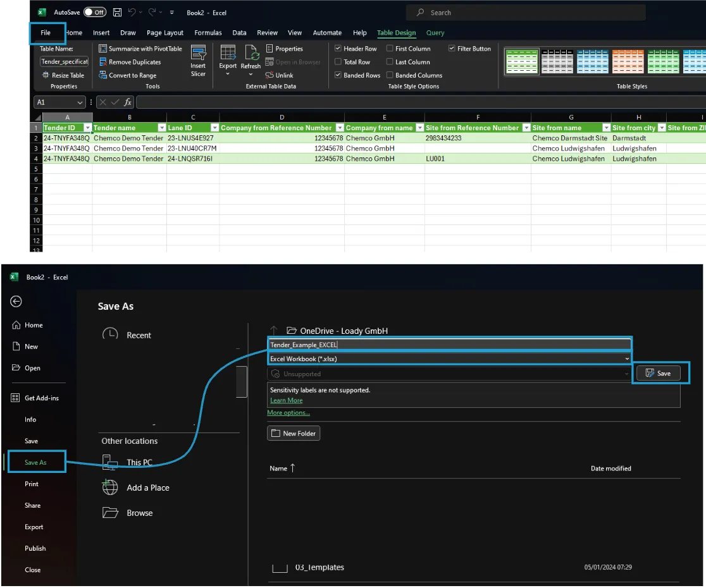Click Remove Duplicates tool

pos(130,62)
